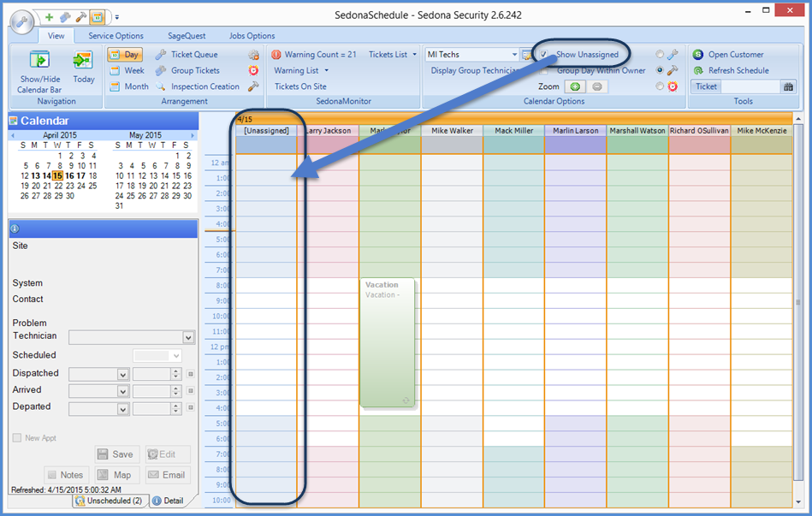812x516 pixels.
Task: Switch to the View ribbon tab
Action: pyautogui.click(x=56, y=36)
